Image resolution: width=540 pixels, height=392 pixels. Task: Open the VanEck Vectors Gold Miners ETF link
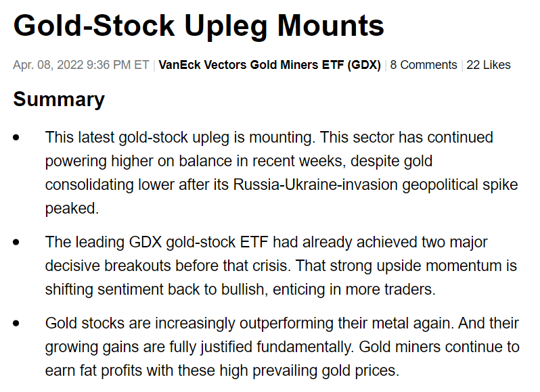point(269,65)
